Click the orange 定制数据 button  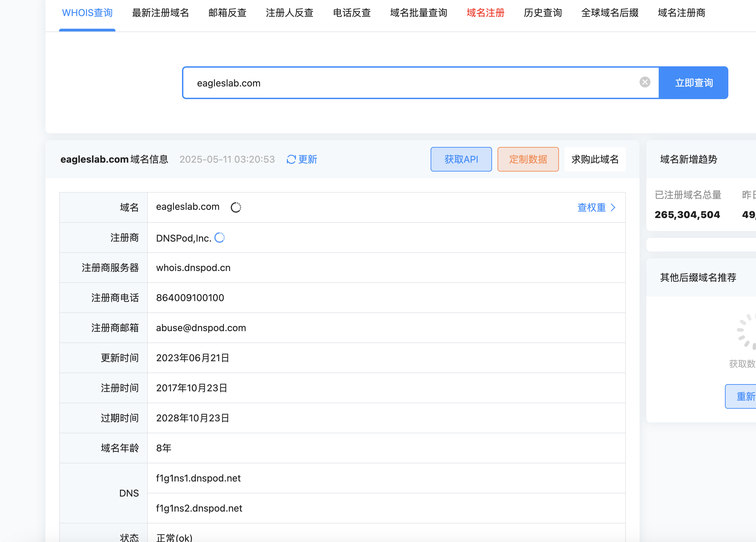(528, 159)
